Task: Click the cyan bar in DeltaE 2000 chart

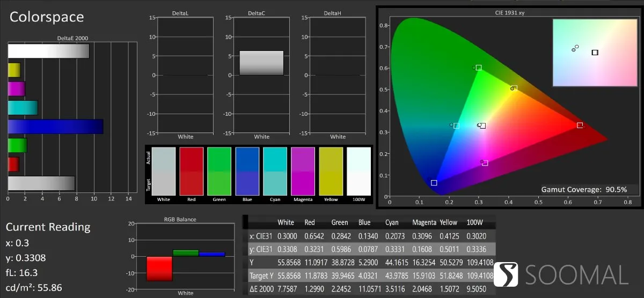Action: point(23,108)
